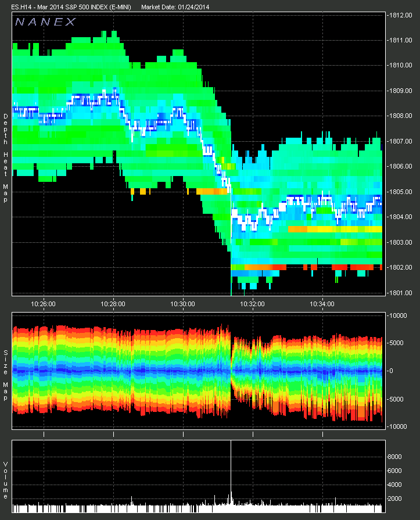Click the 8000 volume axis label

(x=394, y=457)
